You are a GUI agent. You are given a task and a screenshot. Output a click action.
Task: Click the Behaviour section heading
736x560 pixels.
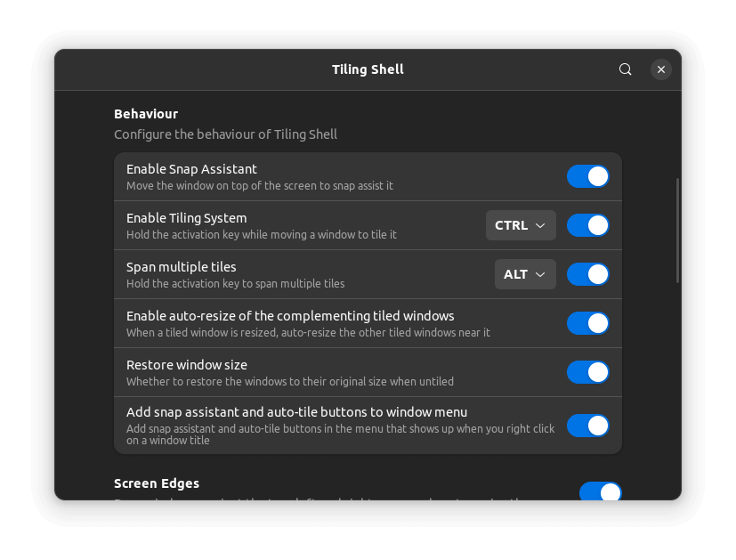pyautogui.click(x=146, y=114)
